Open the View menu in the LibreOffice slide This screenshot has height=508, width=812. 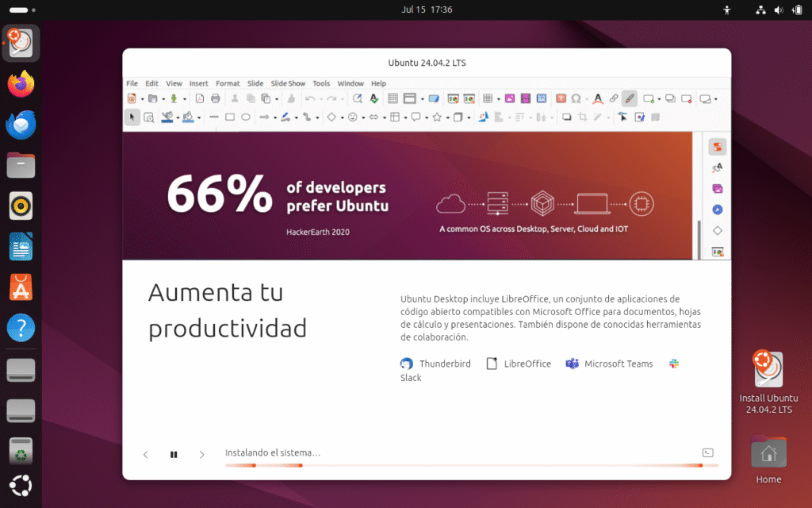click(x=174, y=83)
